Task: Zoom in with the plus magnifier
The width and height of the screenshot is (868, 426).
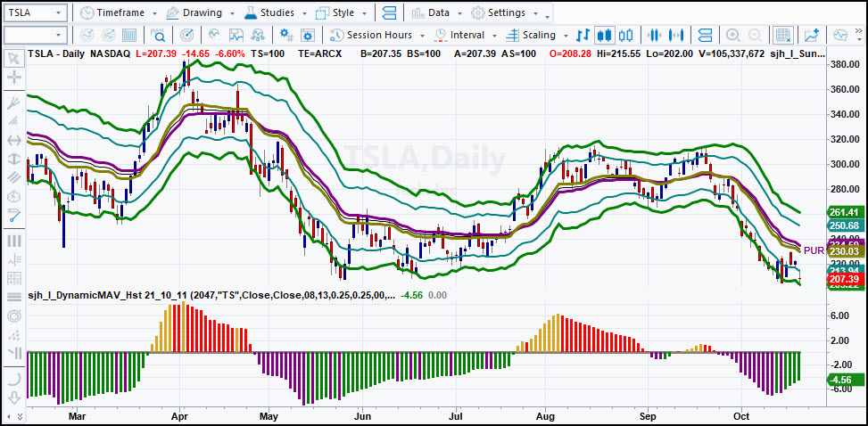Action: point(733,35)
